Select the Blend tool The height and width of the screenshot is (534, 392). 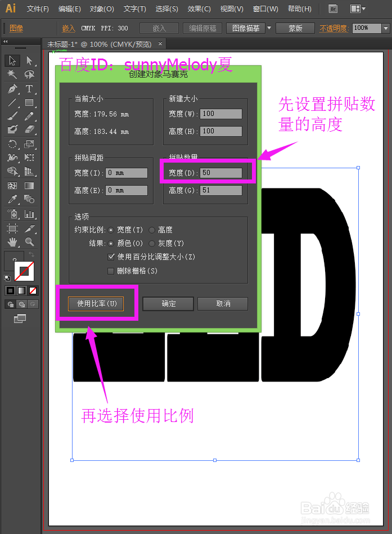29,199
